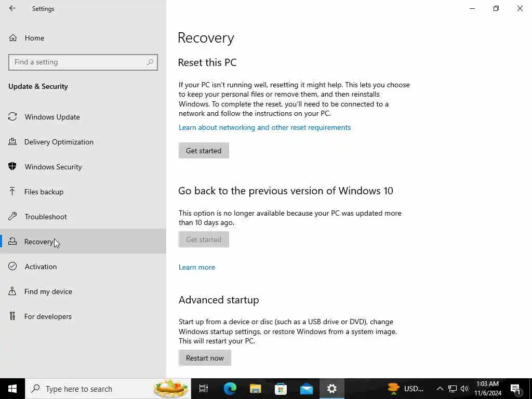Select the Recovery sidebar icon
The width and height of the screenshot is (532, 399).
[12, 241]
